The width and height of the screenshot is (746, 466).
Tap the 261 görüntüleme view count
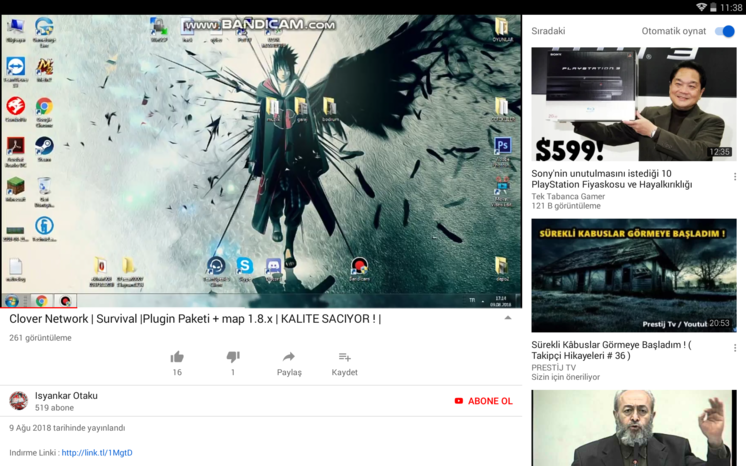click(x=40, y=338)
